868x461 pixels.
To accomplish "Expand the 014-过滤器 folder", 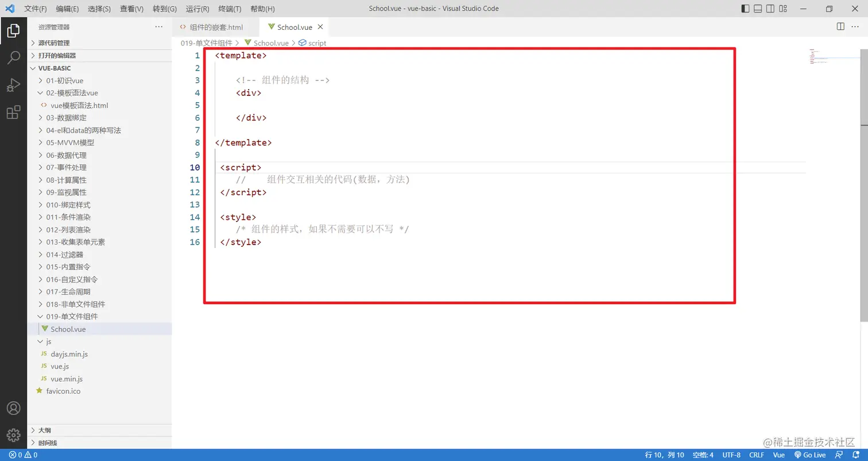I will click(99, 254).
